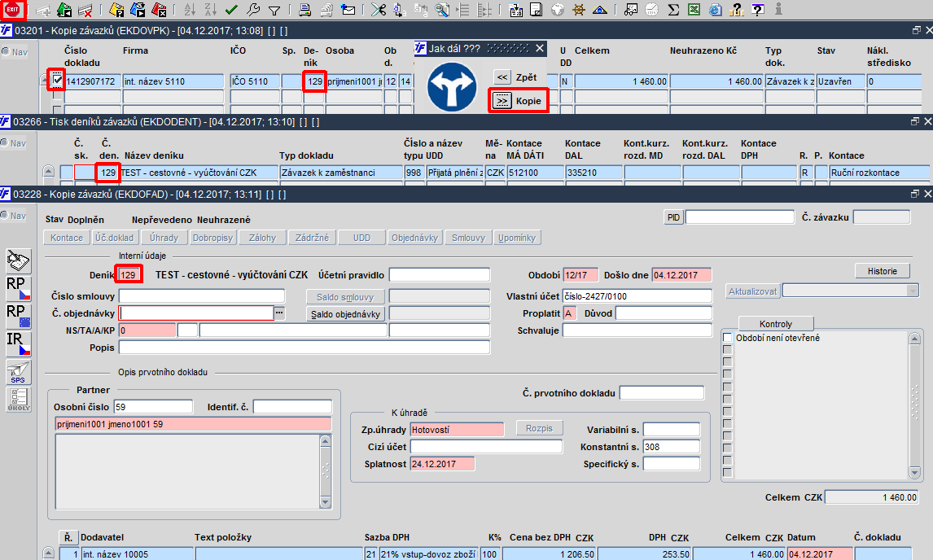Click the Č. prvotního dokladu field
Viewport: 933px width, 560px height.
pyautogui.click(x=662, y=393)
